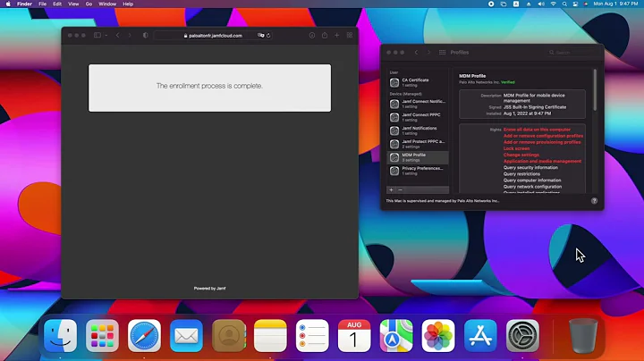Click the Profiles window search field
The height and width of the screenshot is (361, 644).
click(x=573, y=53)
